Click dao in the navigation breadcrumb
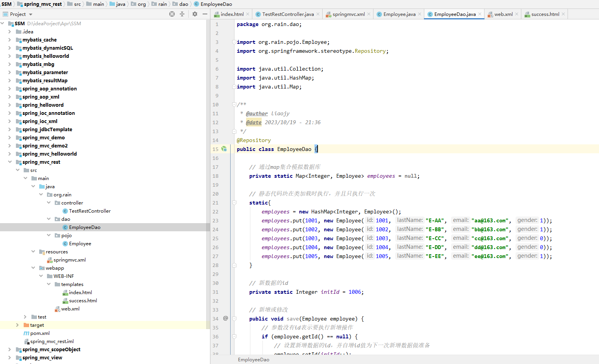 (x=184, y=4)
